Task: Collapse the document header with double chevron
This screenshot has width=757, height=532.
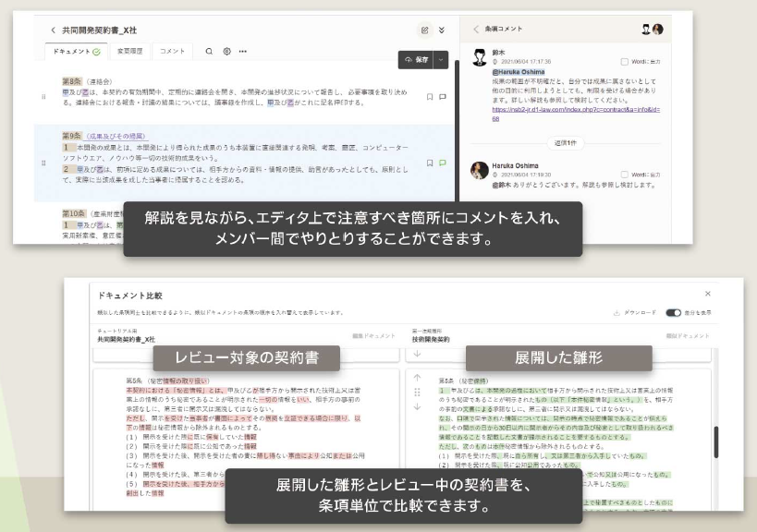Action: tap(442, 30)
